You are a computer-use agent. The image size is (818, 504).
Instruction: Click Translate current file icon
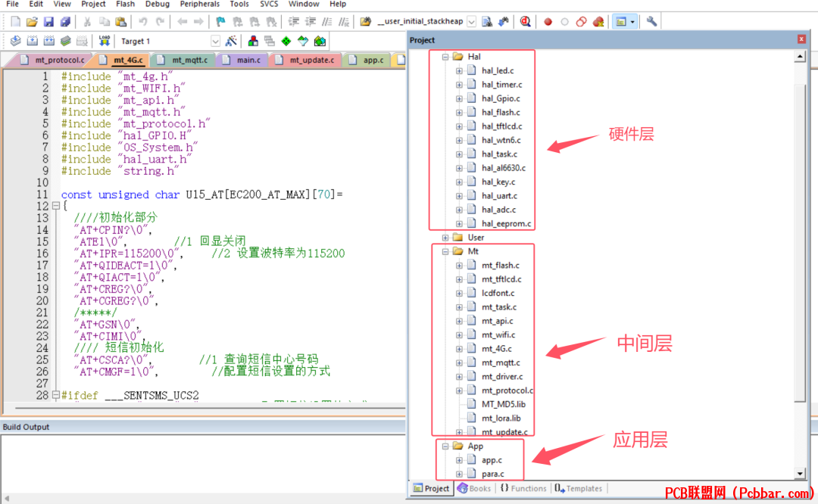coord(16,41)
